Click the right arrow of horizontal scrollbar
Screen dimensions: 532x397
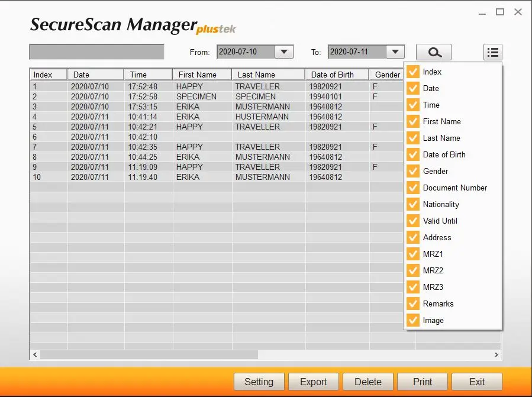coord(496,354)
